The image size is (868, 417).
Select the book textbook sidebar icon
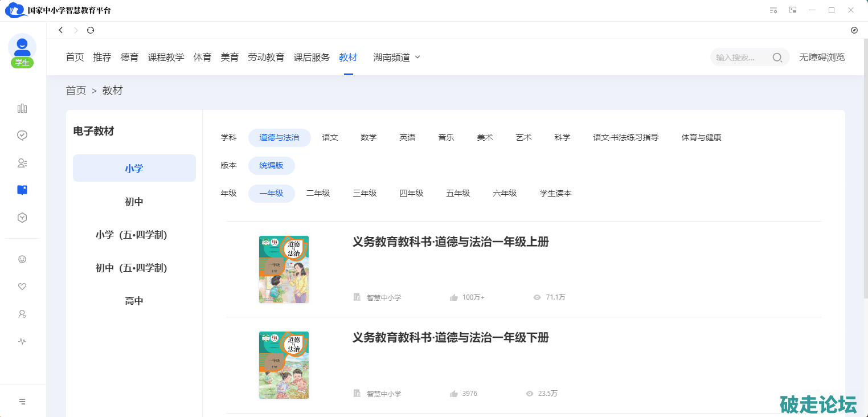tap(22, 190)
